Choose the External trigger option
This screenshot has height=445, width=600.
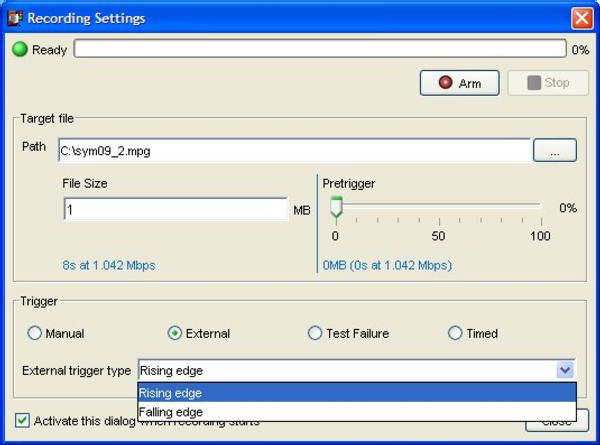coord(175,334)
